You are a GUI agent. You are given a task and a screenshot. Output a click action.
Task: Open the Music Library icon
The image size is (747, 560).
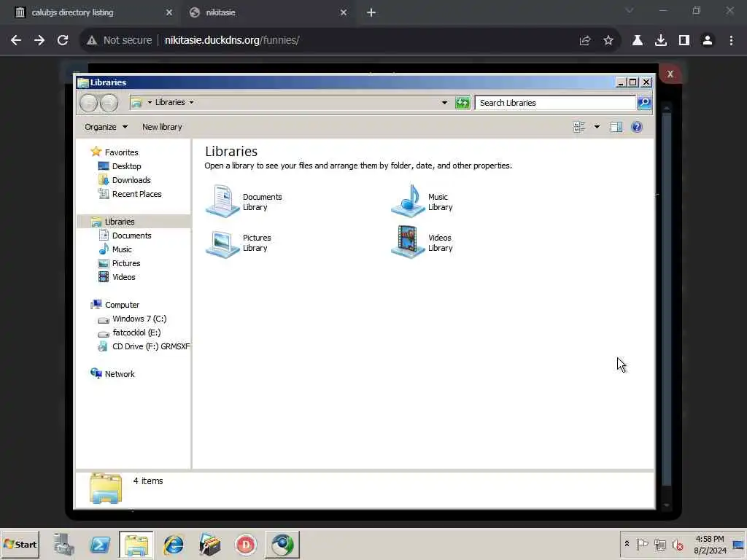click(x=408, y=201)
